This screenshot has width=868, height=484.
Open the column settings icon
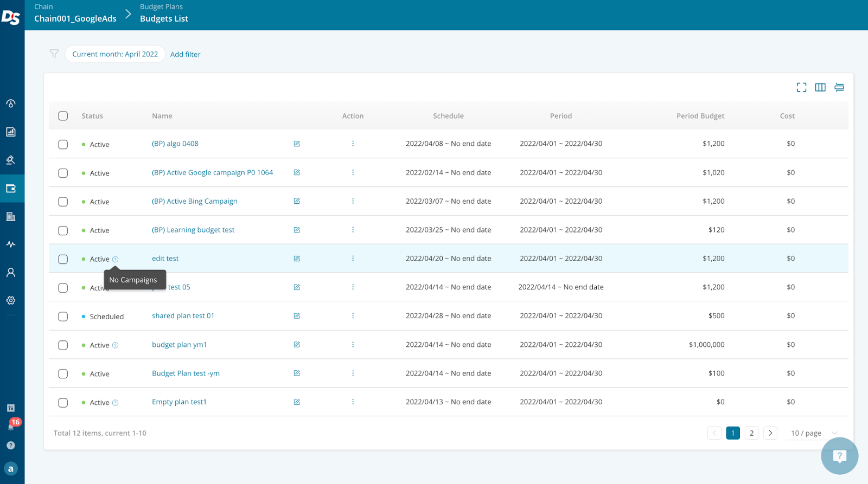coord(820,87)
